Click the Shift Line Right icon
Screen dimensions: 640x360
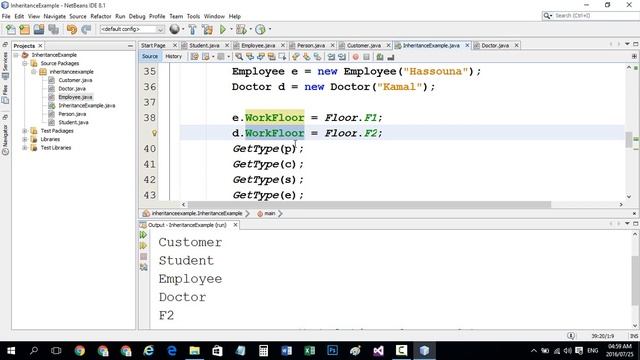click(x=342, y=57)
